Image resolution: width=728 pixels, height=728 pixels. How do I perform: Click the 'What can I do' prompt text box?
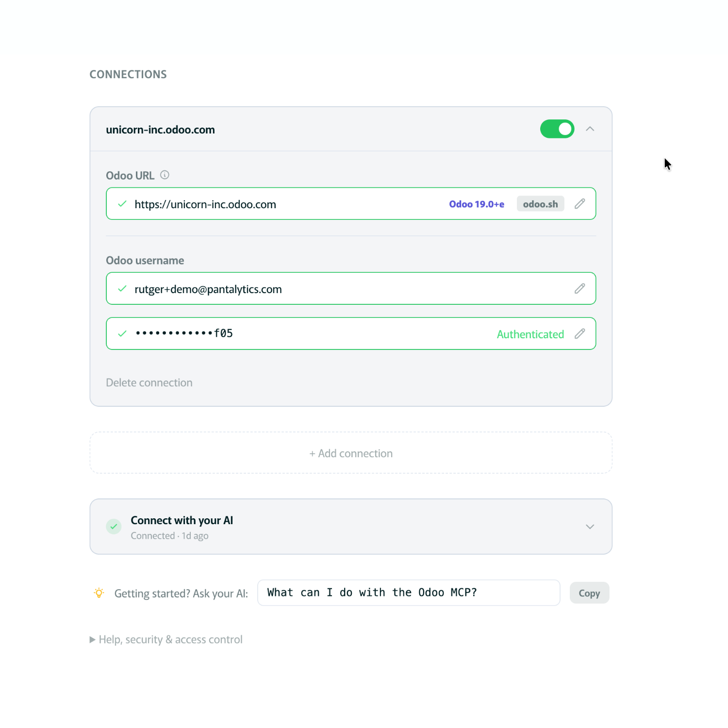coord(408,593)
